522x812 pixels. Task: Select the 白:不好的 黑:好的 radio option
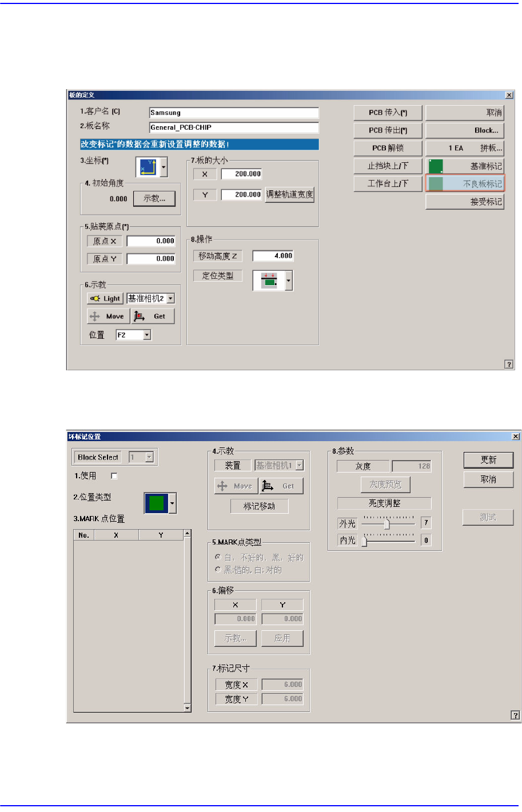point(218,557)
